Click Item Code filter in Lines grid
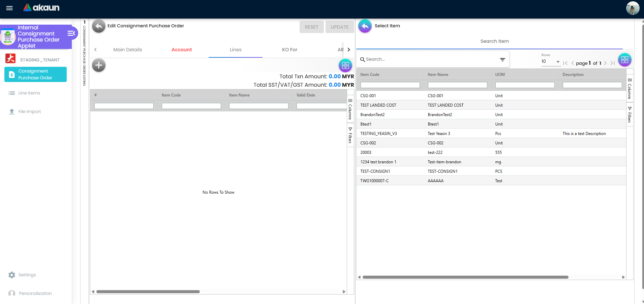Image resolution: width=644 pixels, height=304 pixels. pos(191,106)
